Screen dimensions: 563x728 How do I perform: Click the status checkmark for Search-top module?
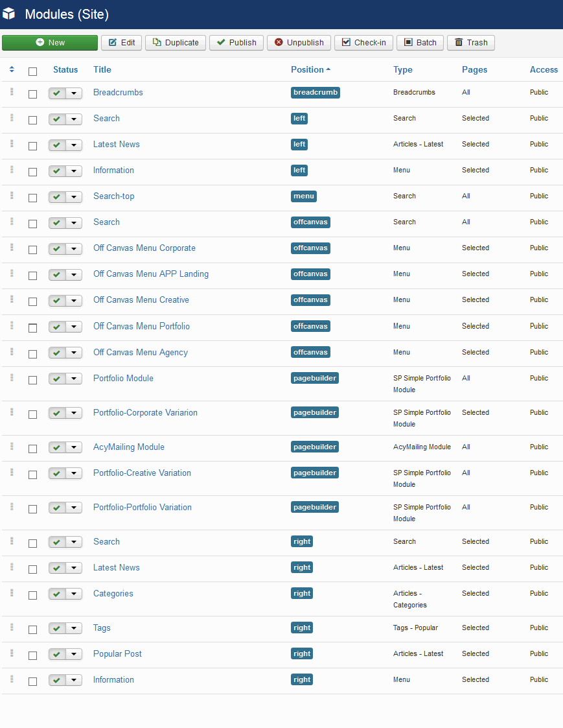coord(57,197)
